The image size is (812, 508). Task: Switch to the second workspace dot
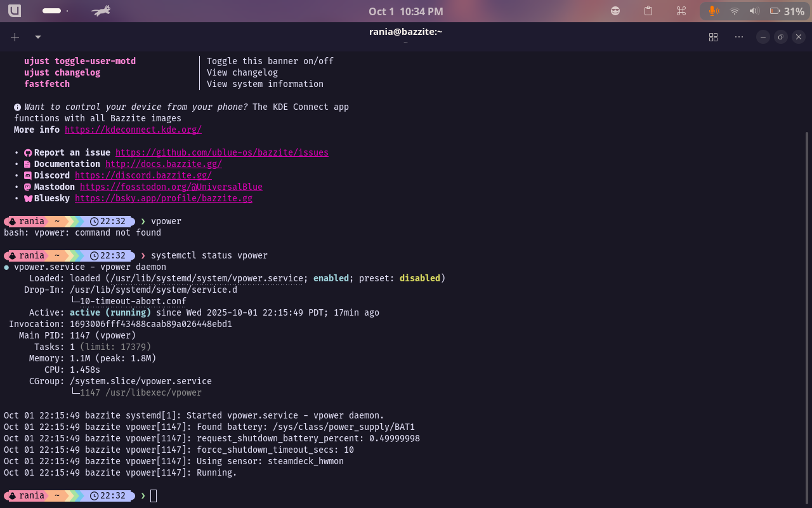pyautogui.click(x=67, y=11)
